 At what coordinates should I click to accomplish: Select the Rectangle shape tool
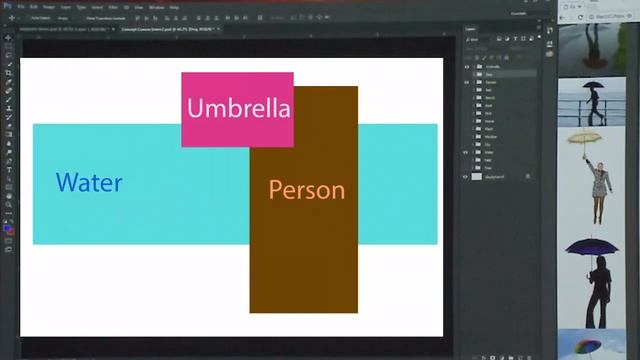(x=8, y=187)
